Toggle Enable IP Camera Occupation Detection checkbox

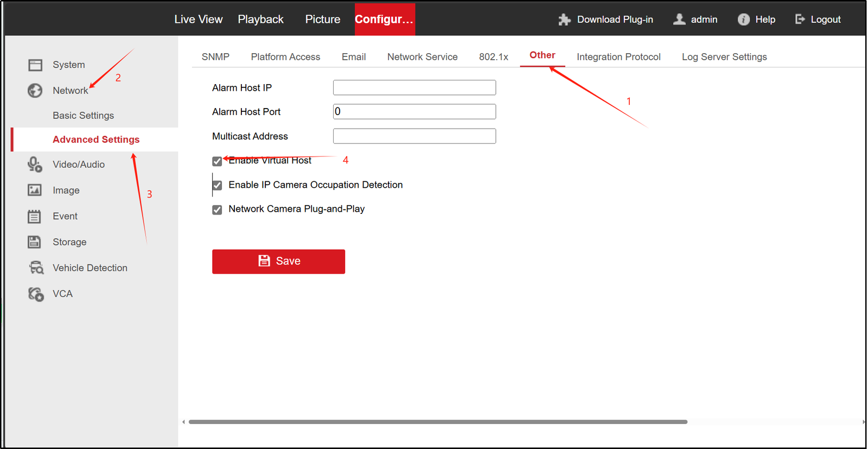tap(217, 186)
